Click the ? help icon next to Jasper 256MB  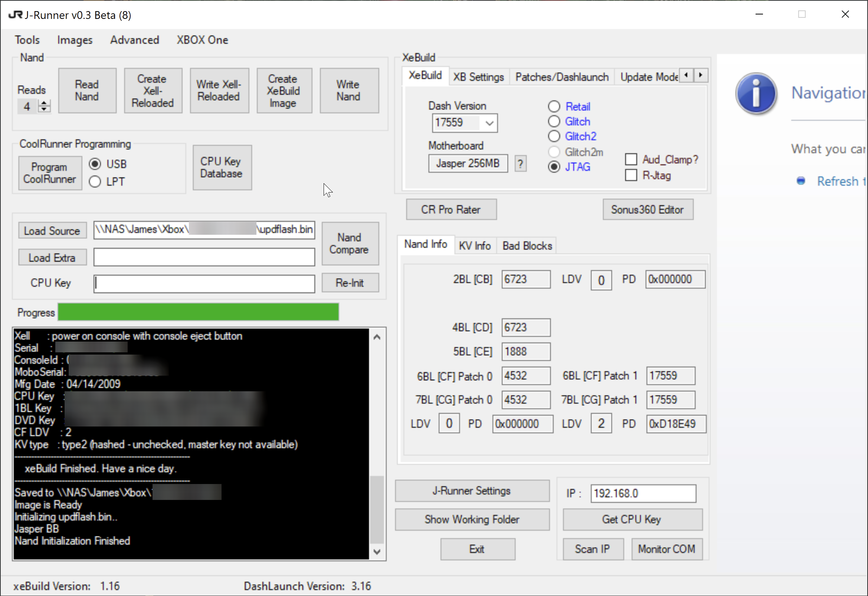pos(520,163)
